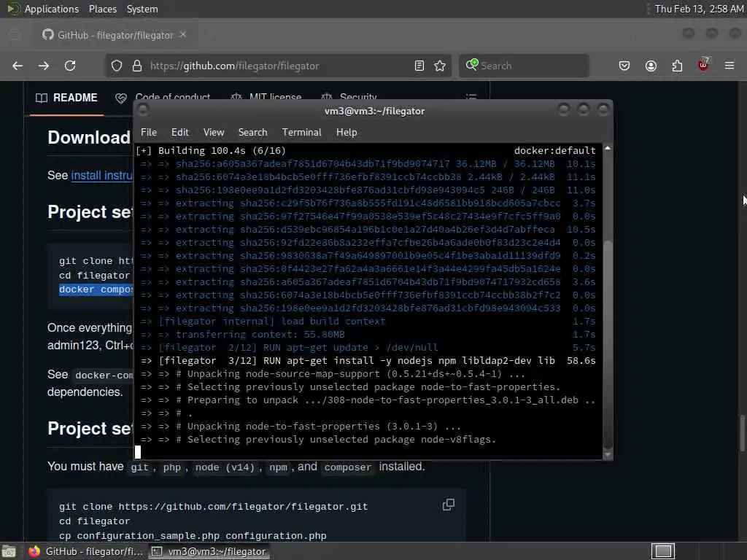Viewport: 747px width, 560px height.
Task: Click 'transferring context: 55.80MB' line
Action: coord(260,334)
